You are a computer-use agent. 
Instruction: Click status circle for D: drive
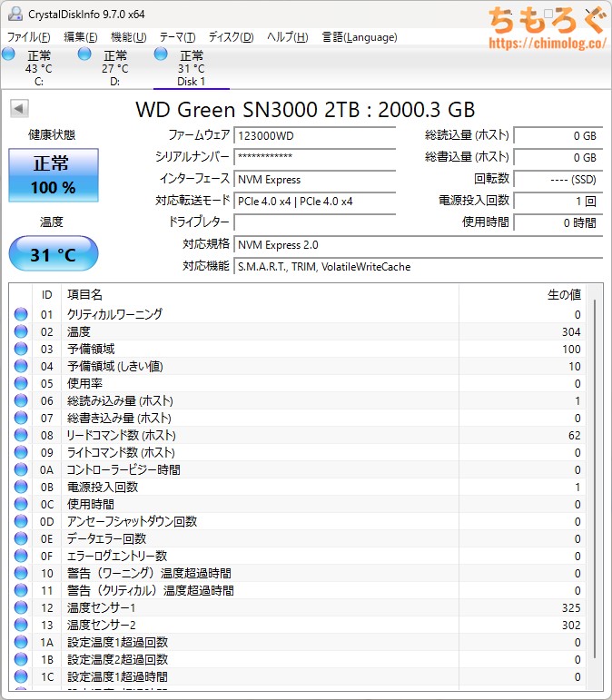tap(84, 54)
